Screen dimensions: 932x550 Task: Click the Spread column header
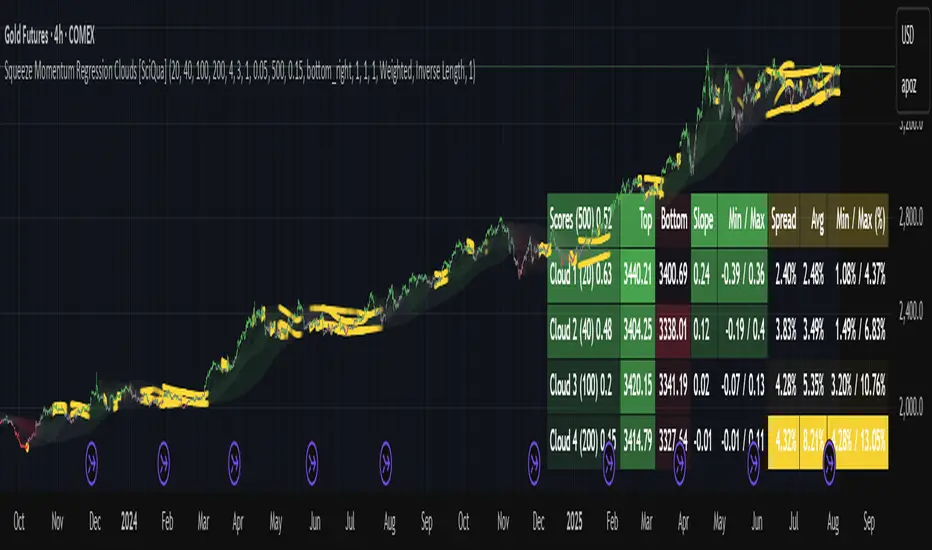(783, 221)
